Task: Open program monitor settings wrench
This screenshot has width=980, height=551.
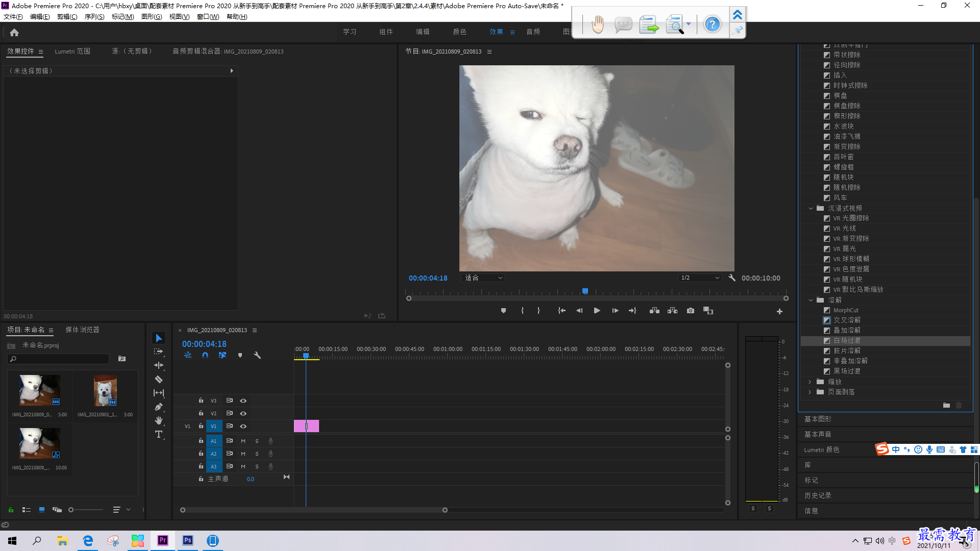Action: coord(732,278)
